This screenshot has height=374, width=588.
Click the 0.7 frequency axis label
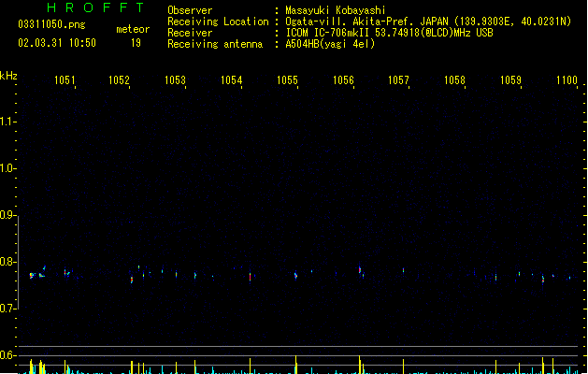(7, 309)
